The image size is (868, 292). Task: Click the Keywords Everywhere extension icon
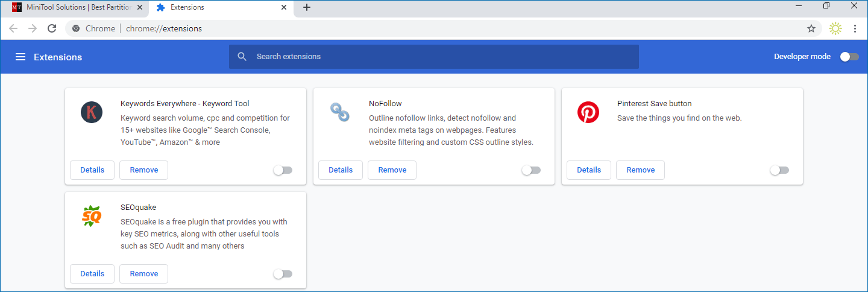(92, 112)
